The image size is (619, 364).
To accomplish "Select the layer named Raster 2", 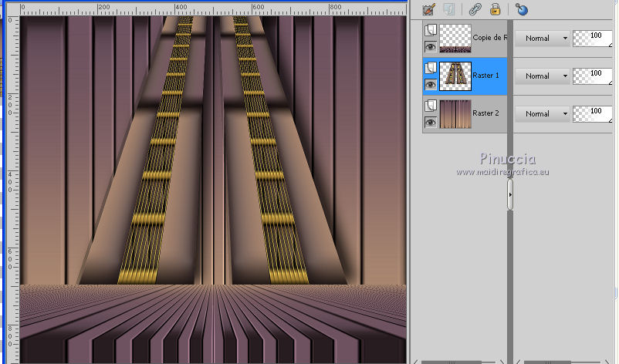I will (485, 113).
